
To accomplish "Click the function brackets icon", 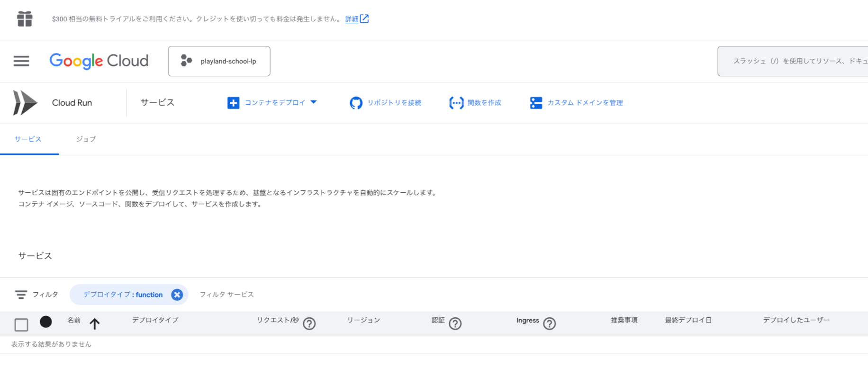I will [456, 103].
